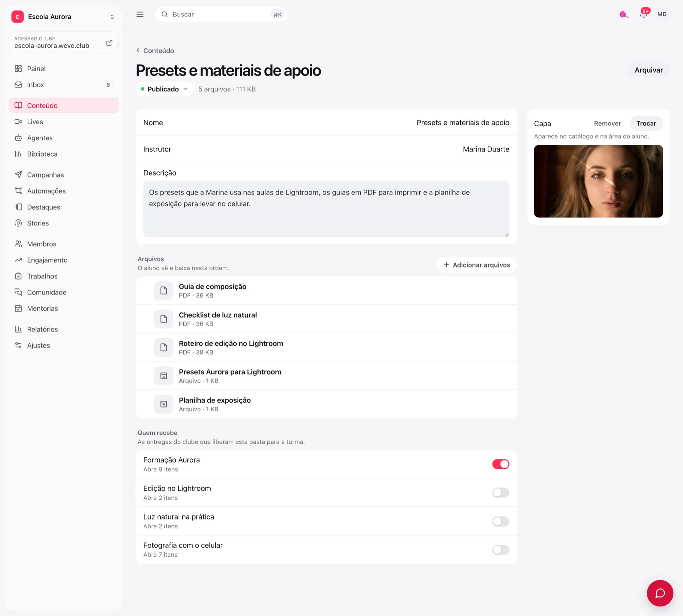683x616 pixels.
Task: Click the cover image thumbnail
Action: (x=598, y=181)
